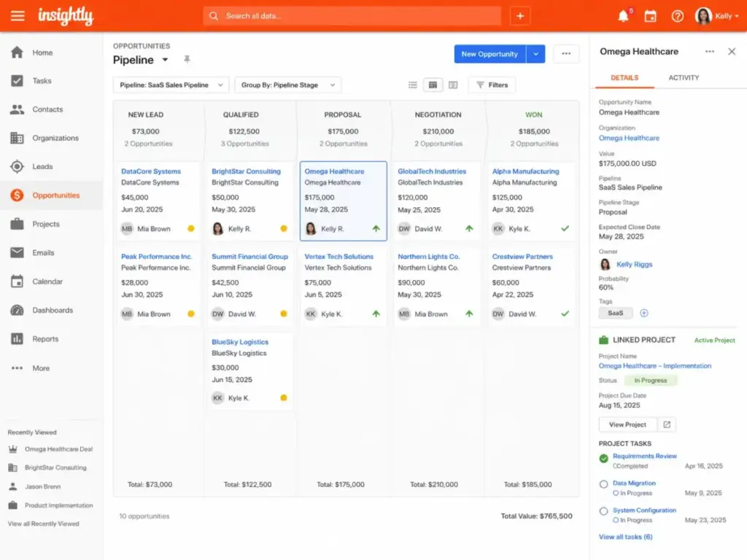Mark Data Migration task complete

(603, 484)
